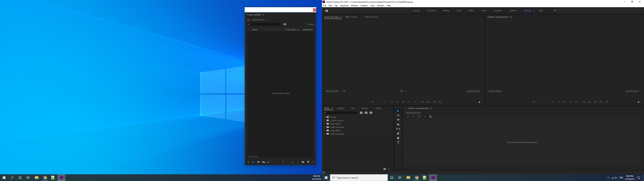644x181 pixels.
Task: Click the Effects tab in panel
Action: pos(327,108)
